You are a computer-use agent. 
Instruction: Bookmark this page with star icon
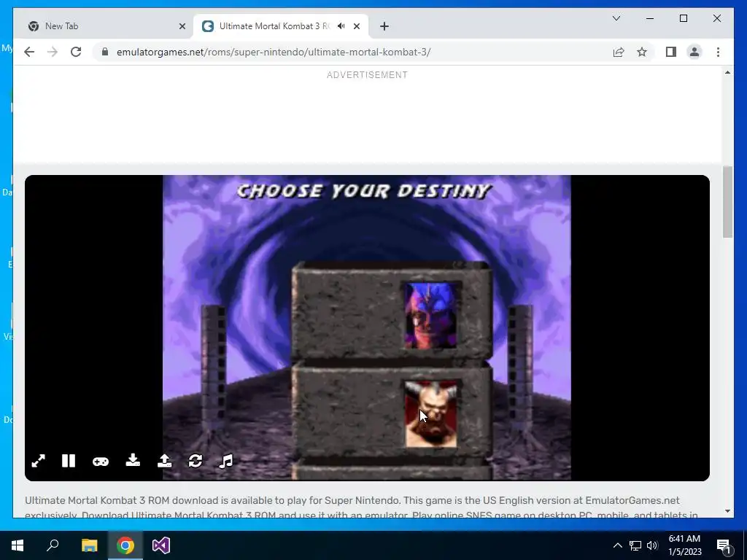coord(642,52)
